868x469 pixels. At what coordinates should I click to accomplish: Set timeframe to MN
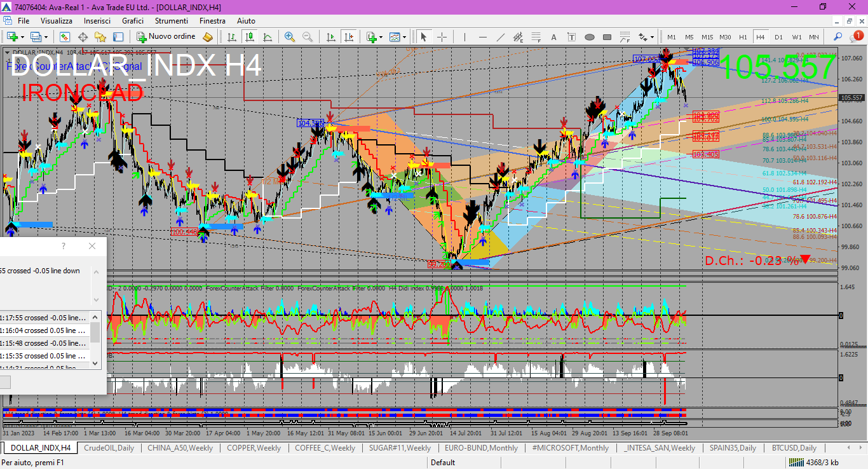pyautogui.click(x=814, y=37)
